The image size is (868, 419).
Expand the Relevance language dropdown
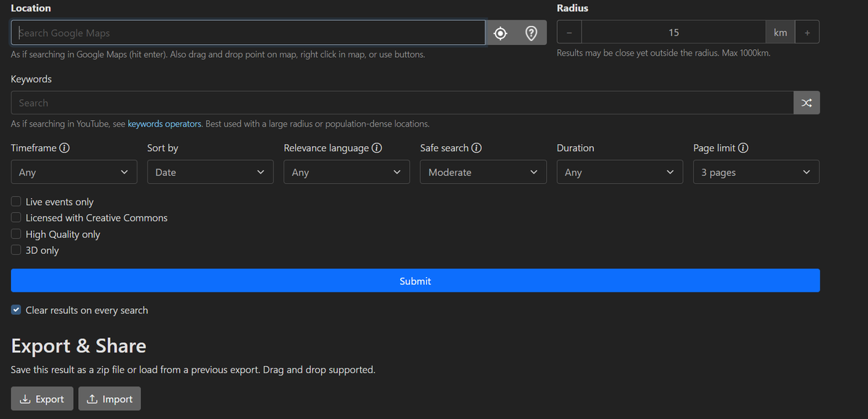346,172
